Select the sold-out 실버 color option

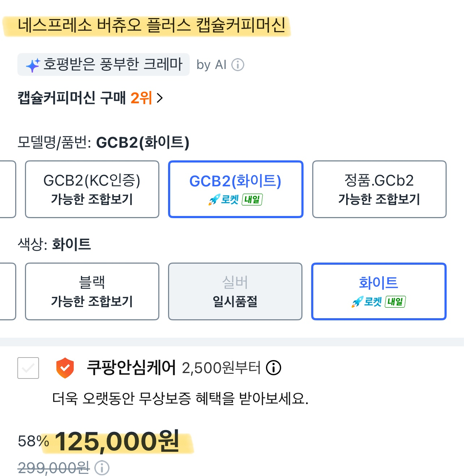click(235, 291)
